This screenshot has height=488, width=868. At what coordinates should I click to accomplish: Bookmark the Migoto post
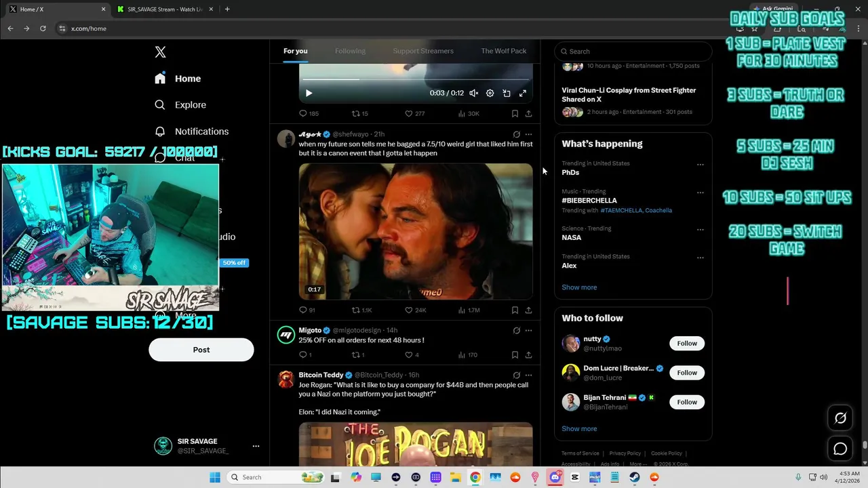pyautogui.click(x=515, y=354)
